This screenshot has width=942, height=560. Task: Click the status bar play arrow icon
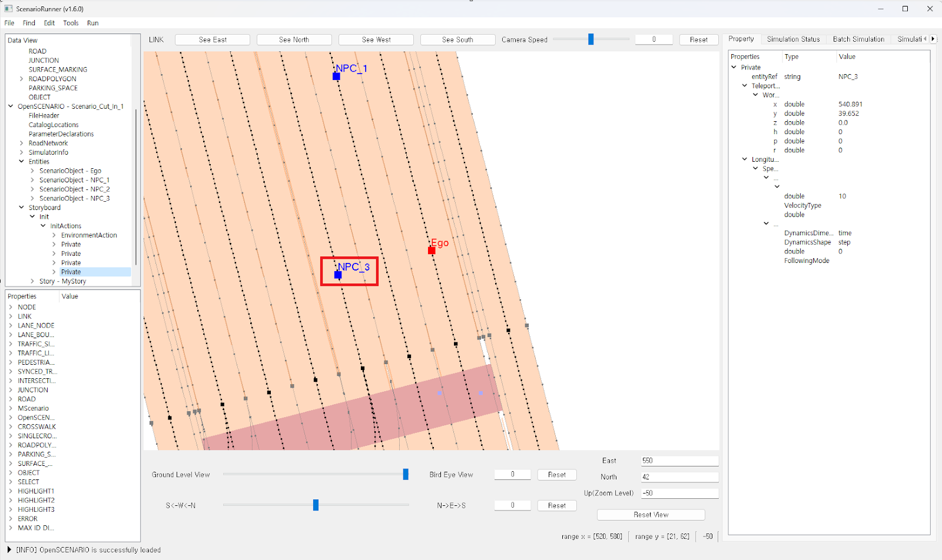tap(9, 550)
